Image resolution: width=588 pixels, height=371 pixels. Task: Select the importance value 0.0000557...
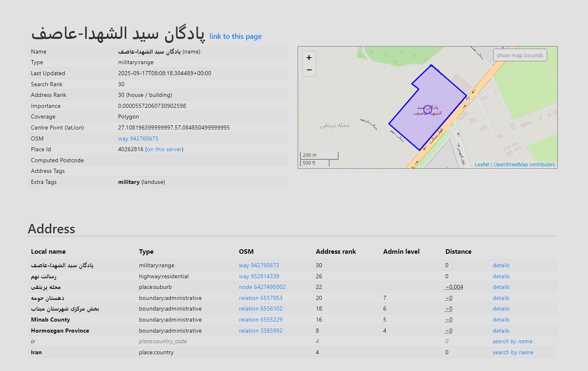152,106
